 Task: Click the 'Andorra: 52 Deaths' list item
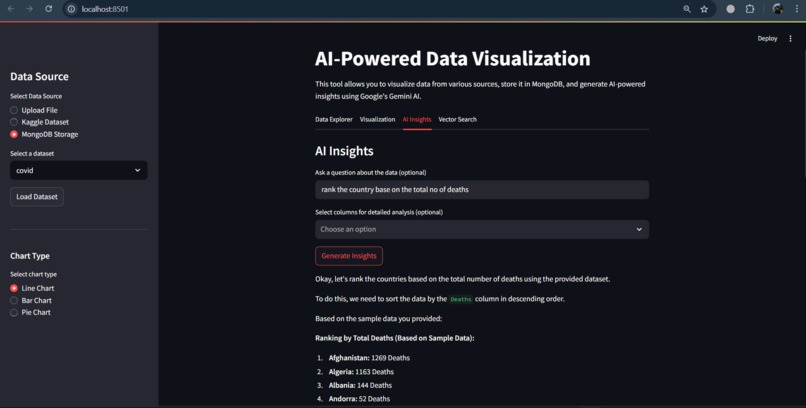(359, 399)
